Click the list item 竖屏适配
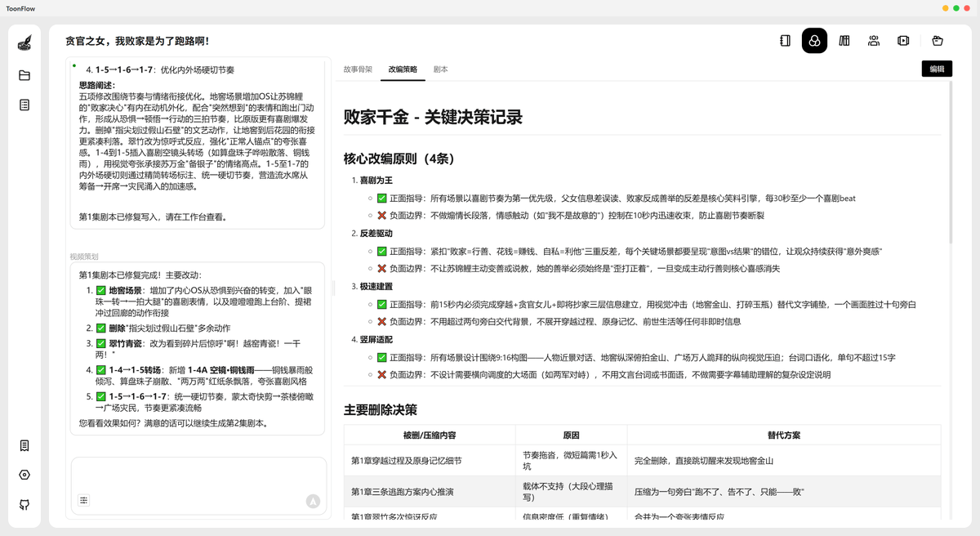 click(x=376, y=340)
